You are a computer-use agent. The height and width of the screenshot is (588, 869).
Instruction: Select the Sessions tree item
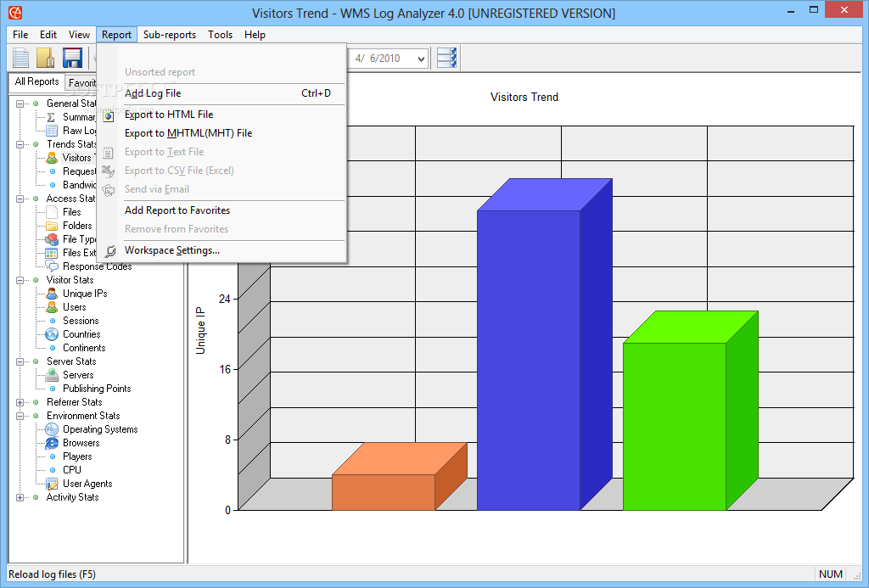pos(81,321)
